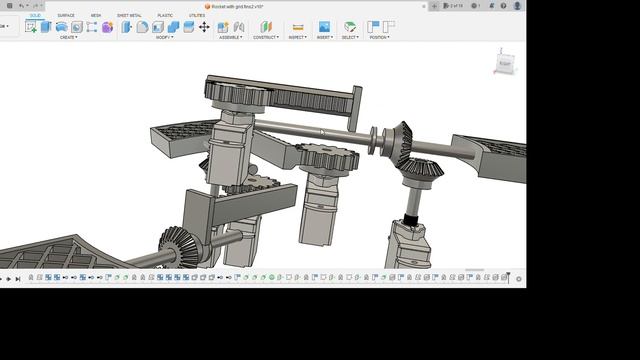Expand the Modify dropdown menu
This screenshot has width=640, height=360.
pyautogui.click(x=164, y=37)
